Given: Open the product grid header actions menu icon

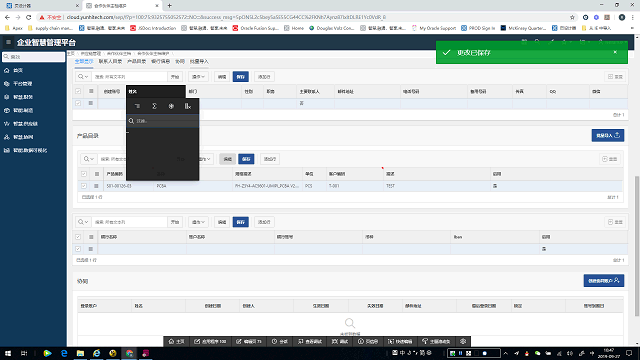Looking at the screenshot, I should click(97, 174).
